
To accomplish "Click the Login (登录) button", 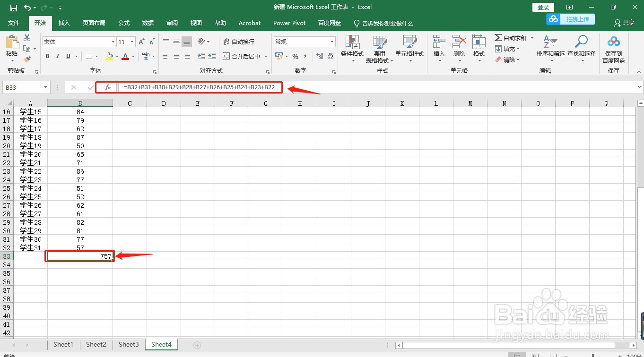I will (x=543, y=7).
